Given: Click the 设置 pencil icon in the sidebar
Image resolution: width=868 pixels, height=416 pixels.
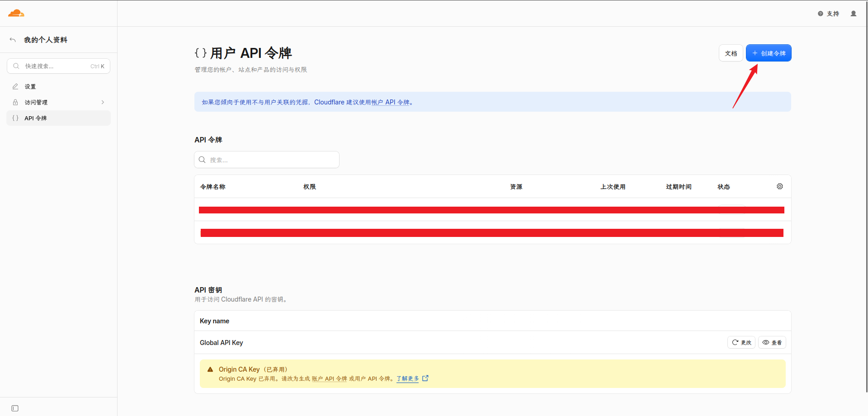Looking at the screenshot, I should point(15,86).
